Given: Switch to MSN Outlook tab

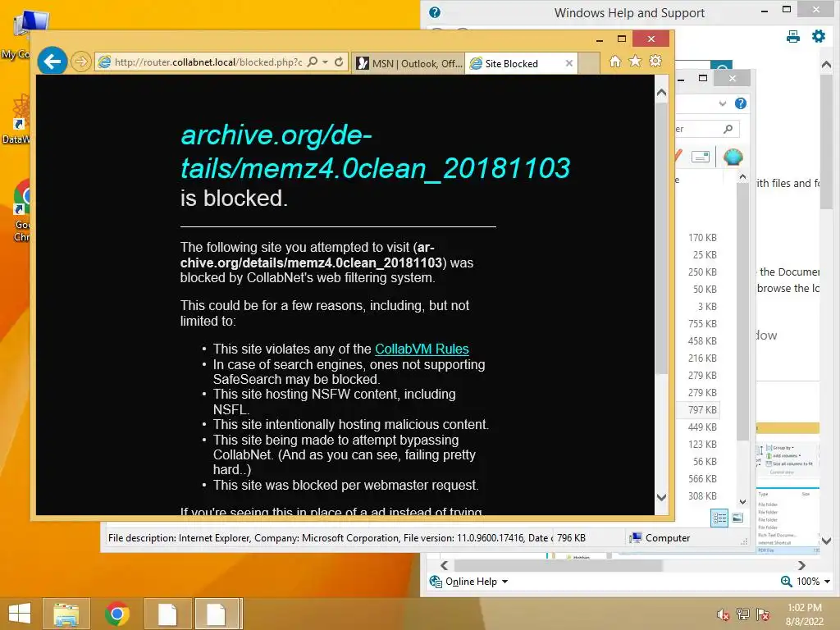Looking at the screenshot, I should pyautogui.click(x=409, y=63).
